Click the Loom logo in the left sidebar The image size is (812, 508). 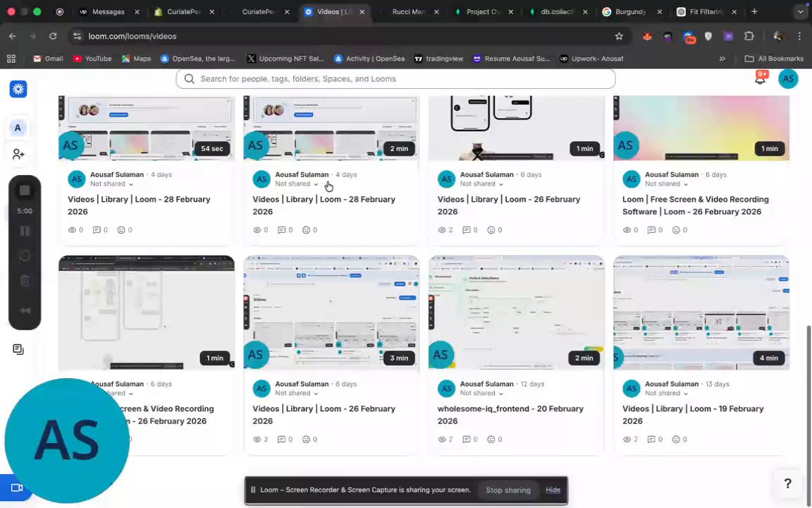pyautogui.click(x=18, y=89)
